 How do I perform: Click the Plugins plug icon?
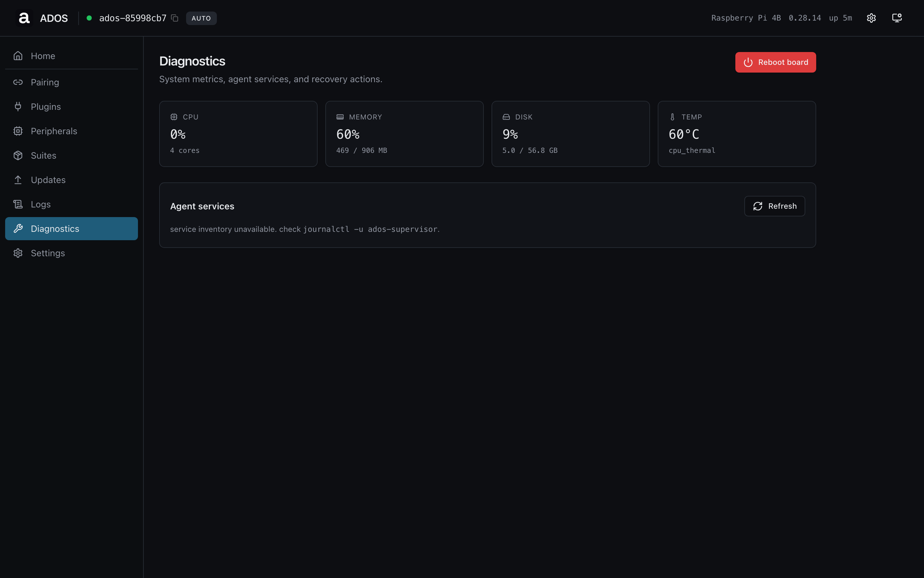coord(18,107)
